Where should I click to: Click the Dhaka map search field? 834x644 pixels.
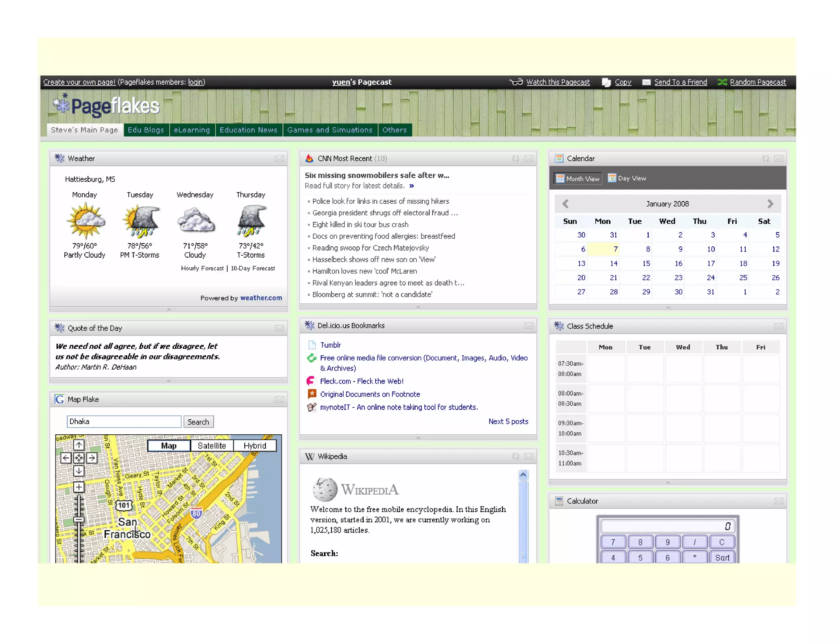[x=124, y=422]
